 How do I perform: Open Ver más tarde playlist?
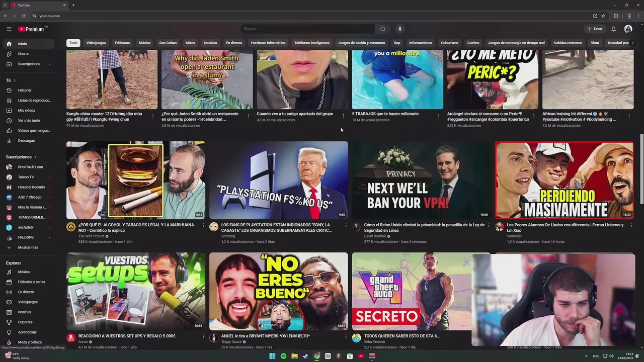pos(28,121)
